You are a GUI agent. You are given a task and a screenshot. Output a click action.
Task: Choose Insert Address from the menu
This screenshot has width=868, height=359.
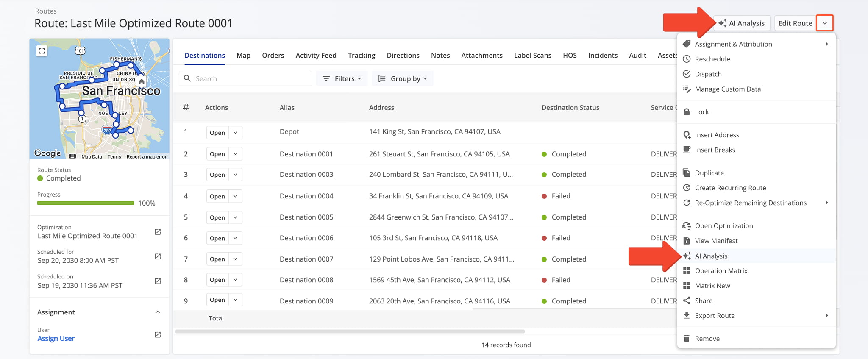[757, 135]
